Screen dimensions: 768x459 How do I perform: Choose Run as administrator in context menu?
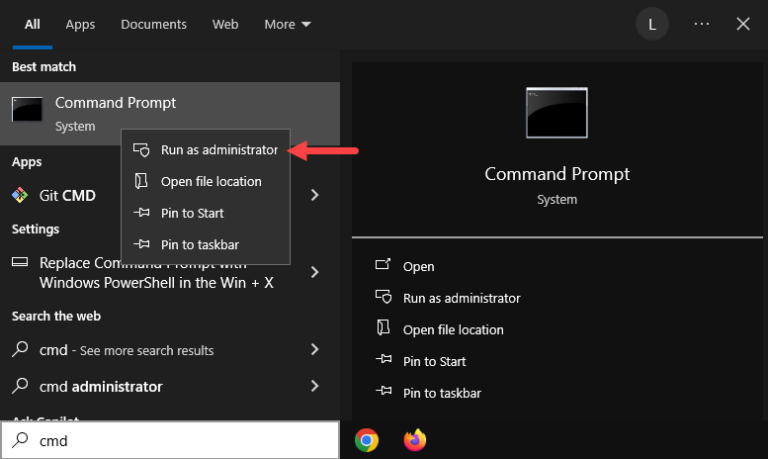click(x=218, y=150)
